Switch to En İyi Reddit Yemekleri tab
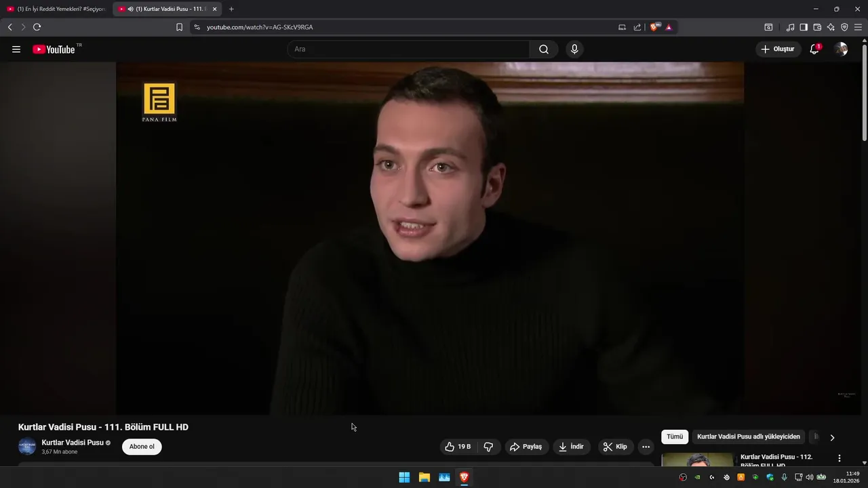 56,9
